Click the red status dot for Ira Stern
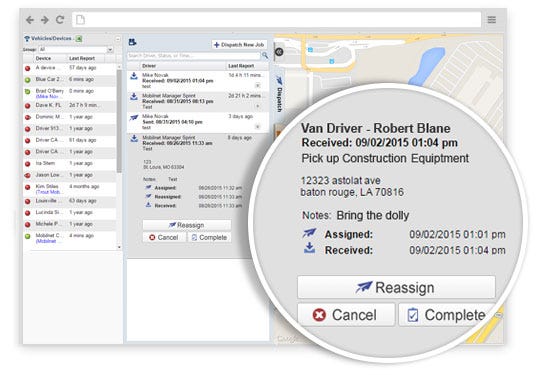Viewport: 540px width, 375px height. 28,164
